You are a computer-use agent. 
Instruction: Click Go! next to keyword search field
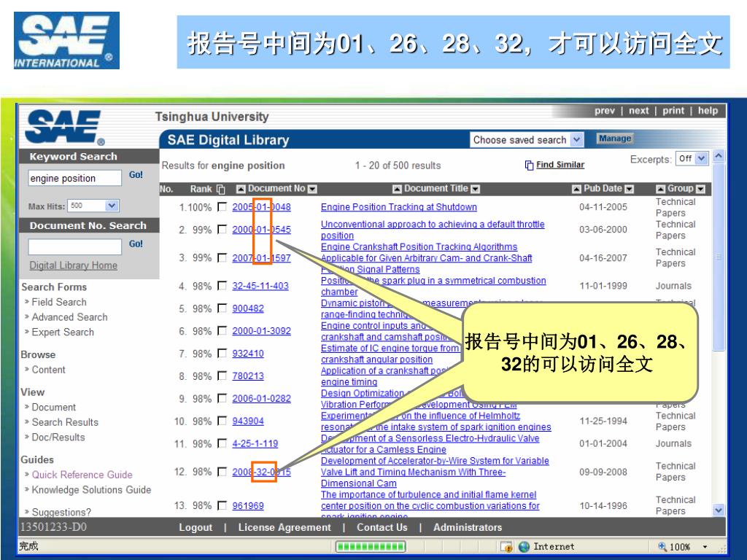tap(136, 175)
